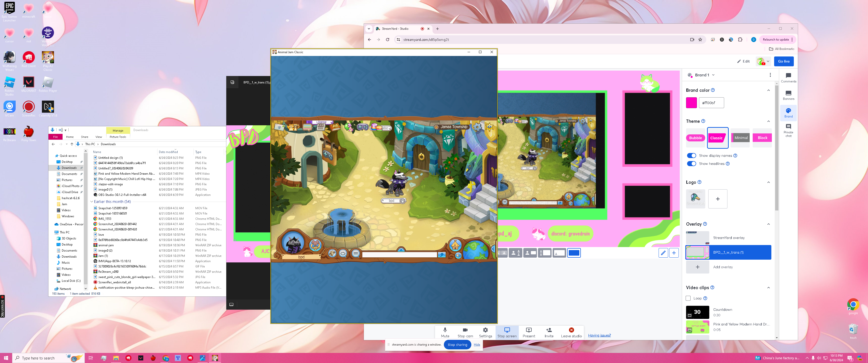Click Relaunch to update in Chrome
868x363 pixels.
click(777, 39)
